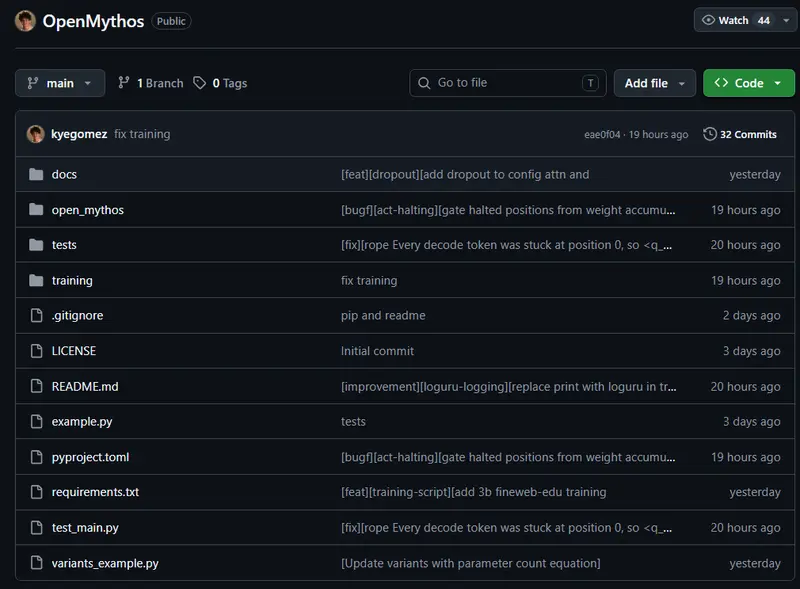Open the 32 Commits history

[740, 134]
